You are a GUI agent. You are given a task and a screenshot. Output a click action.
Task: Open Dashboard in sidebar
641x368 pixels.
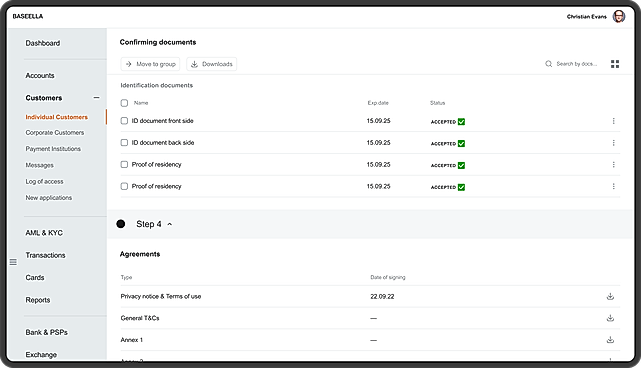[x=43, y=43]
